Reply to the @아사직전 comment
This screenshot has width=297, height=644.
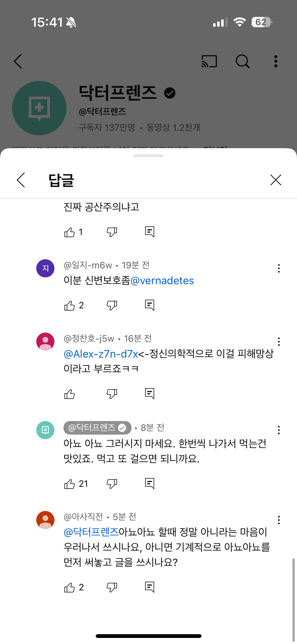(150, 587)
